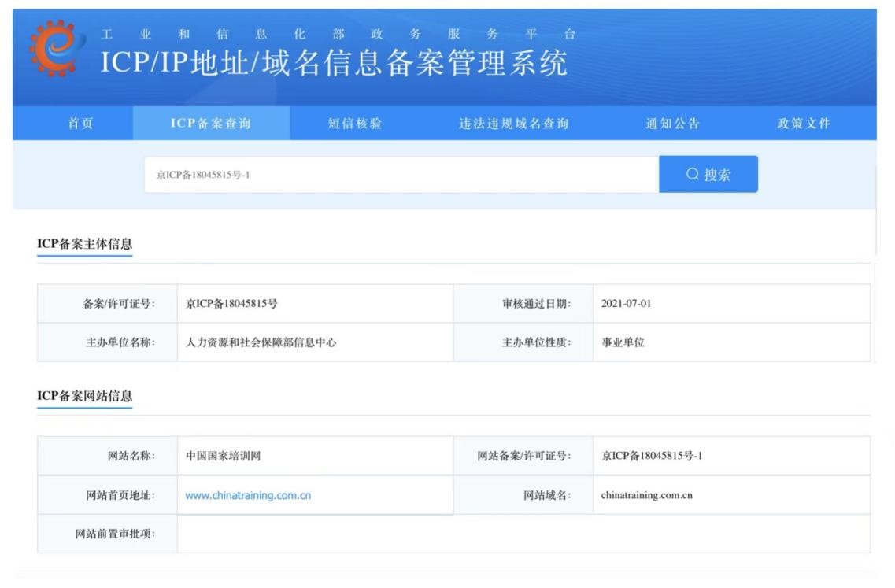Viewport: 895px width, 588px height.
Task: Click the 网站前置审批项 label cell
Action: pos(107,534)
